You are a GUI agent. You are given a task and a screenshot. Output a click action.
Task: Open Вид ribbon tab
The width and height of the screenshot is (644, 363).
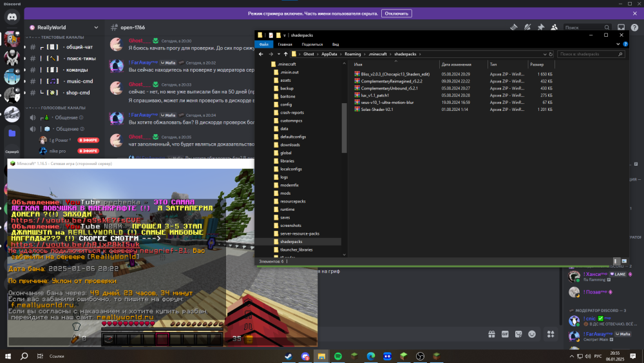tap(336, 44)
